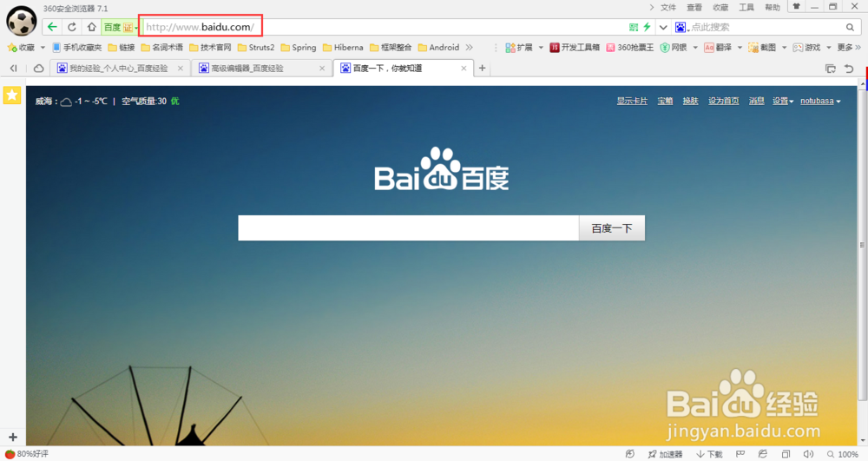Click the 百度 site certificate badge

coord(120,27)
